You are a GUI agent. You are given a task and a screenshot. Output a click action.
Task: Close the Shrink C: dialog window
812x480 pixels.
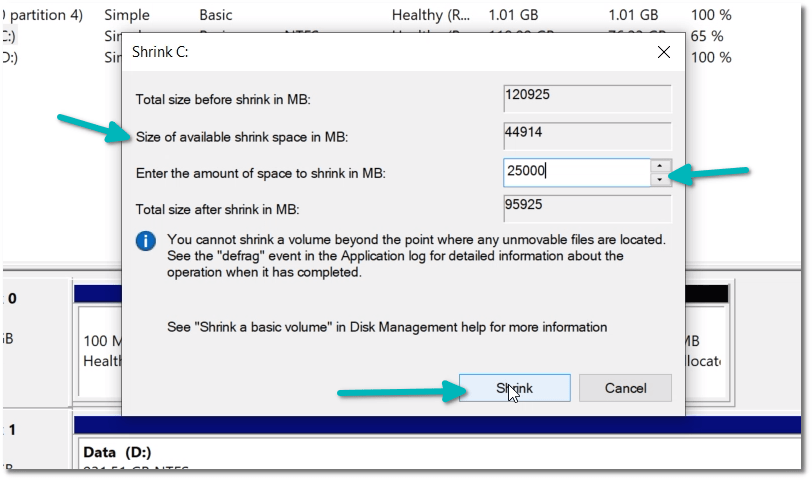663,52
